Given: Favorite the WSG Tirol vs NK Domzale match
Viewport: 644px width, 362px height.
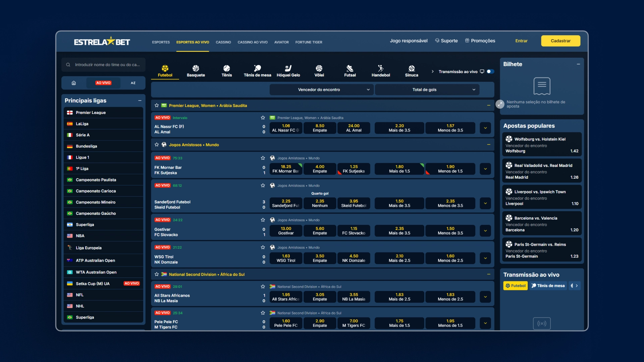Looking at the screenshot, I should coord(263,247).
